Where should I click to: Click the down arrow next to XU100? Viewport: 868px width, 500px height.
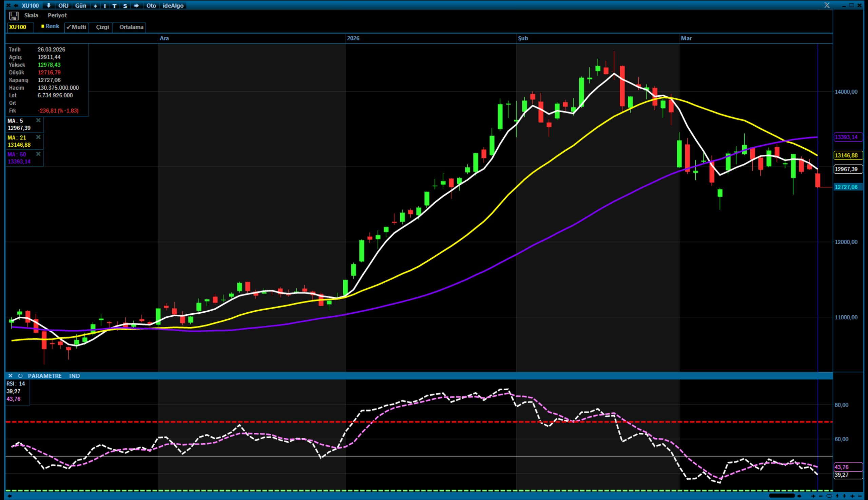(x=49, y=5)
